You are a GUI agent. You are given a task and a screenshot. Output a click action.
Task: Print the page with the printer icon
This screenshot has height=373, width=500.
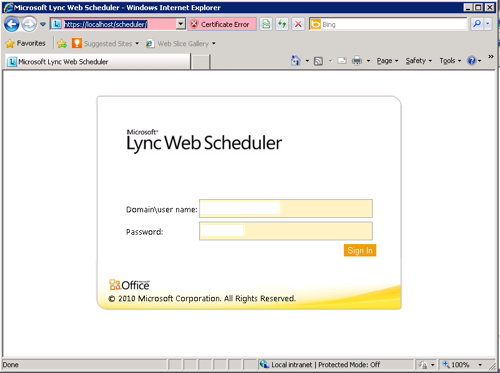pyautogui.click(x=357, y=61)
